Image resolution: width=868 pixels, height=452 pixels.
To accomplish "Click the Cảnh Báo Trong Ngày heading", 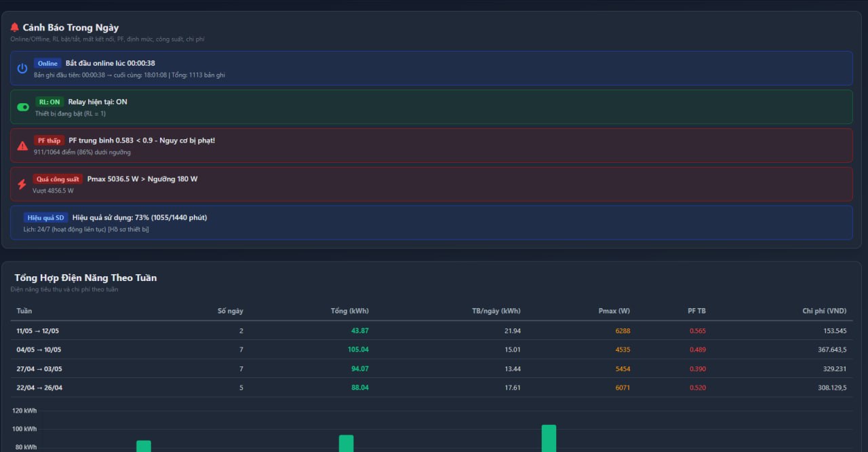I will point(71,28).
